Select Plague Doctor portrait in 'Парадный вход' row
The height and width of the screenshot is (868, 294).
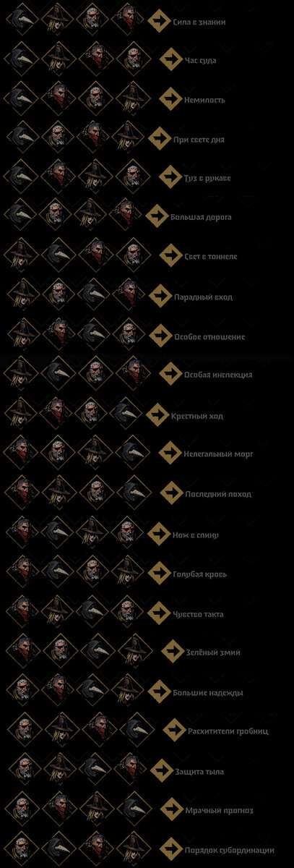[x=92, y=295]
